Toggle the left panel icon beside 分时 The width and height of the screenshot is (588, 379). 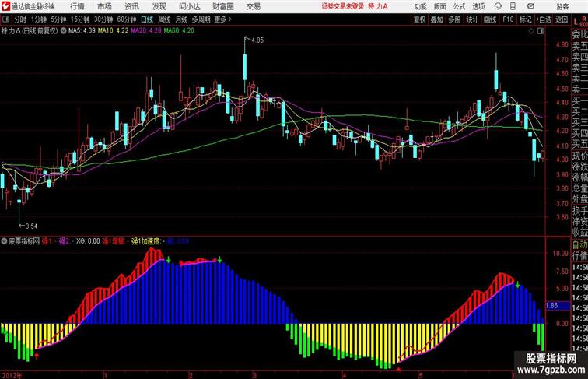(x=5, y=19)
